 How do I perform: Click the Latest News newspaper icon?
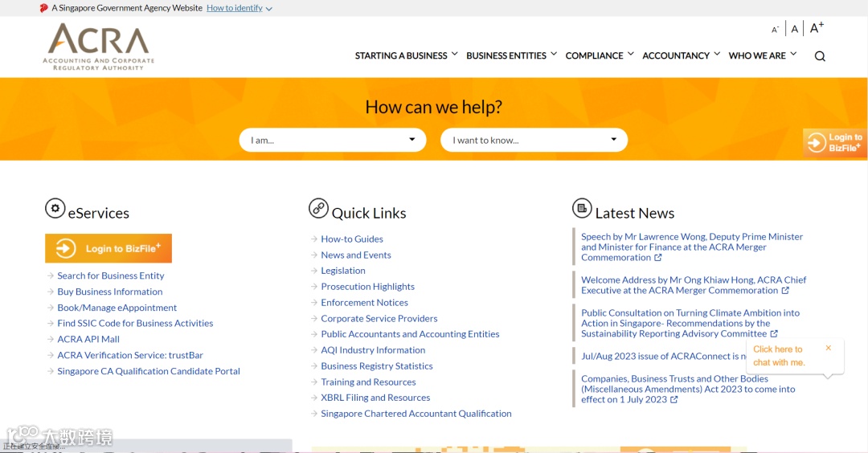click(582, 208)
